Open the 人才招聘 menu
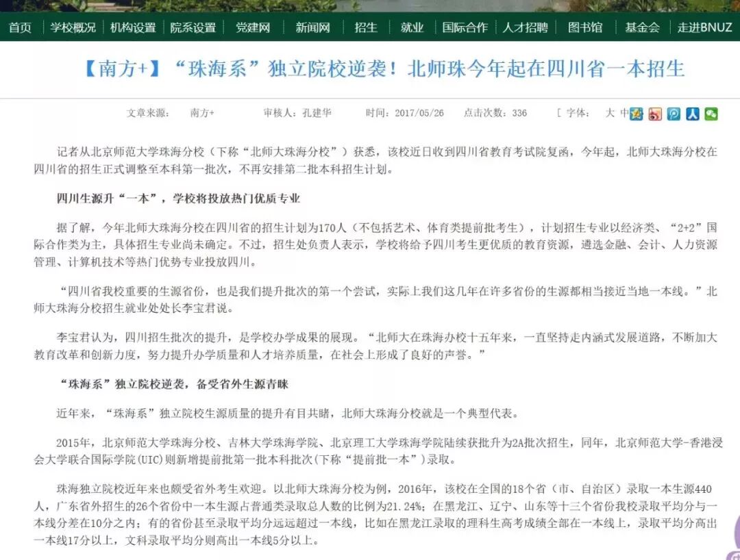This screenshot has height=560, width=740. point(526,27)
